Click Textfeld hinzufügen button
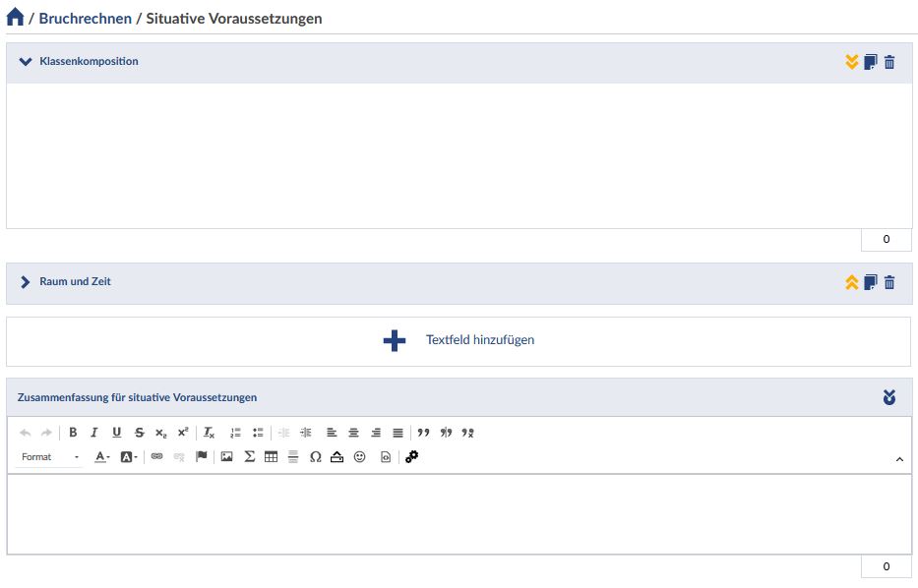The height and width of the screenshot is (588, 918). tap(459, 340)
